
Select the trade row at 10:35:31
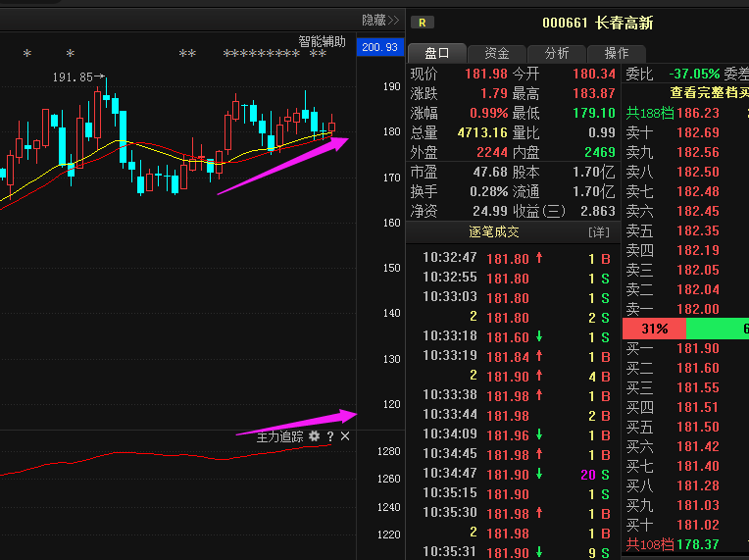(x=516, y=552)
